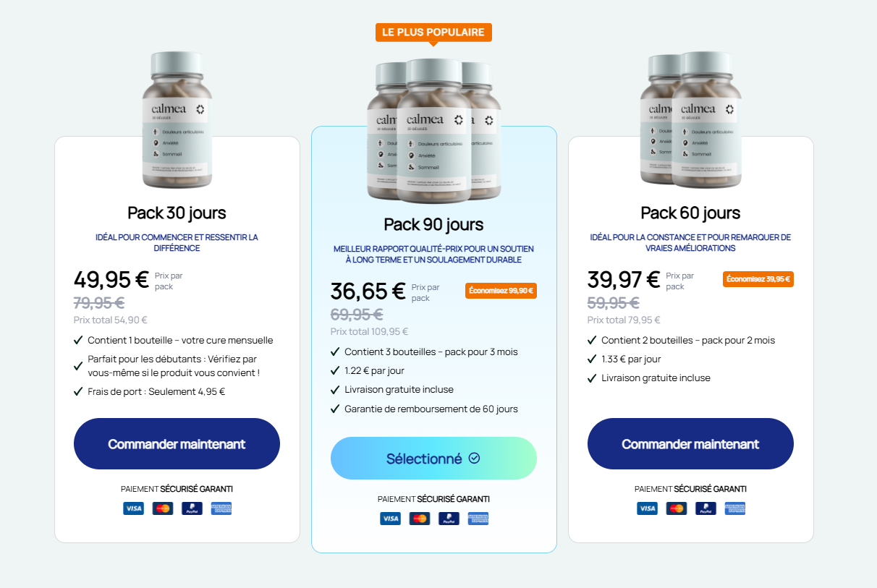The height and width of the screenshot is (588, 877).
Task: Click the Mastercard icon in Pack 90 jours
Action: (x=420, y=519)
